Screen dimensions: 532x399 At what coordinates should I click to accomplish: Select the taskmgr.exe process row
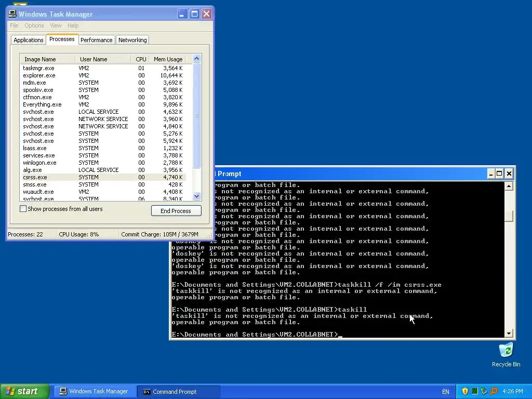pyautogui.click(x=103, y=68)
